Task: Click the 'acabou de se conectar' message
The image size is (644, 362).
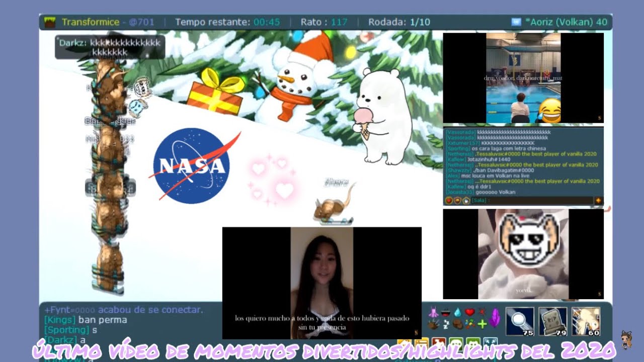Action: (x=124, y=310)
